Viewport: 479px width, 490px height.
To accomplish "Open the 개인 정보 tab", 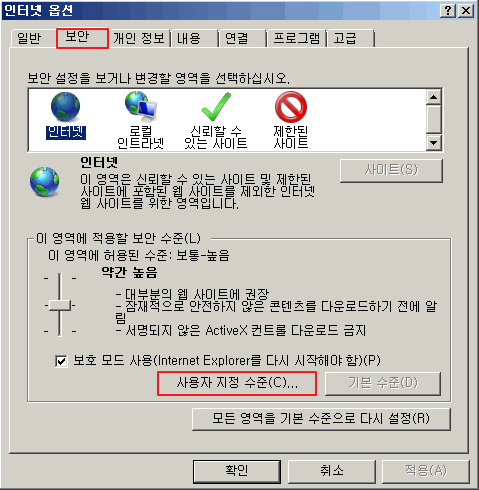I will (x=139, y=39).
